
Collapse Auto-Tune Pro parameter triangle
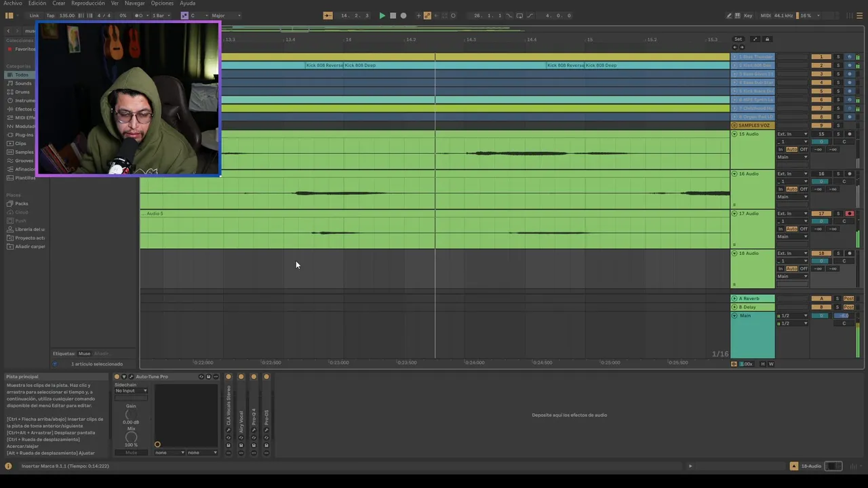click(x=124, y=377)
